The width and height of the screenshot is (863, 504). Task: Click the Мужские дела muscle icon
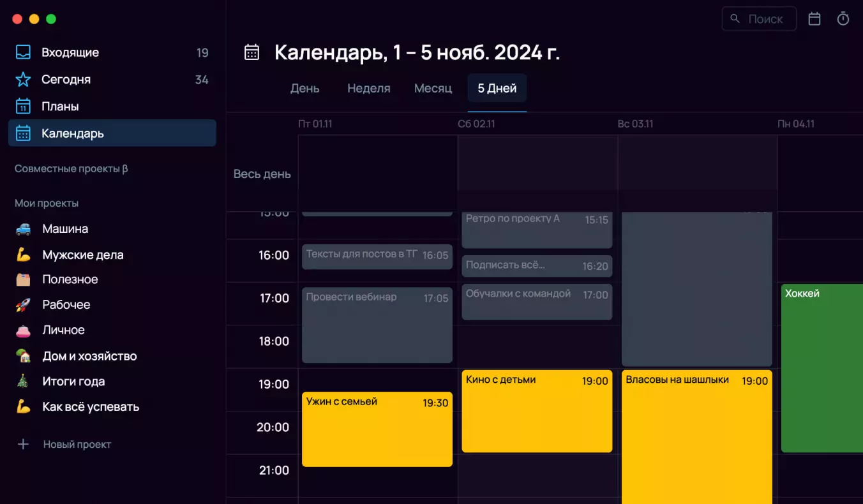click(x=23, y=255)
